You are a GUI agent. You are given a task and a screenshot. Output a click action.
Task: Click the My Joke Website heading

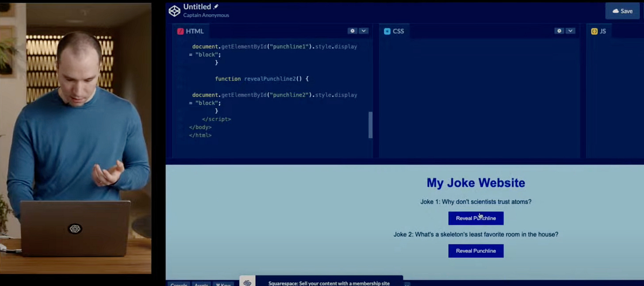[476, 183]
